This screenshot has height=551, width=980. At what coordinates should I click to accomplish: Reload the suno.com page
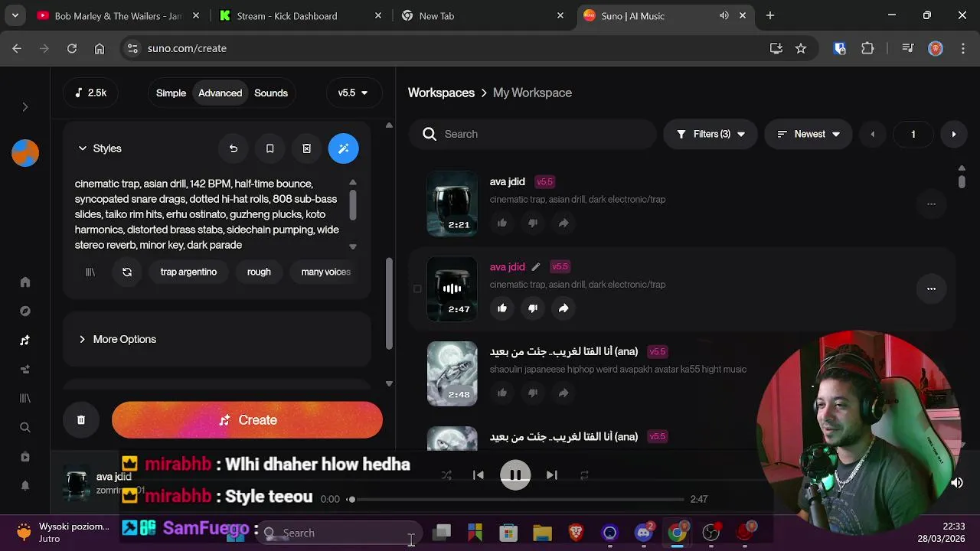tap(72, 48)
